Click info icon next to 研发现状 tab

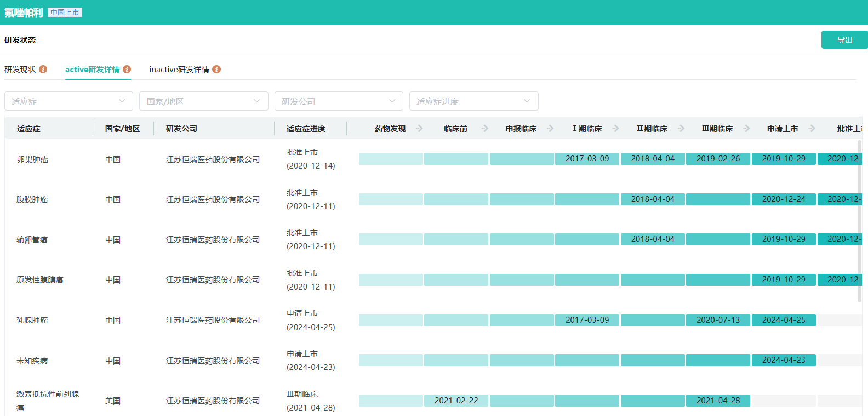coord(43,70)
